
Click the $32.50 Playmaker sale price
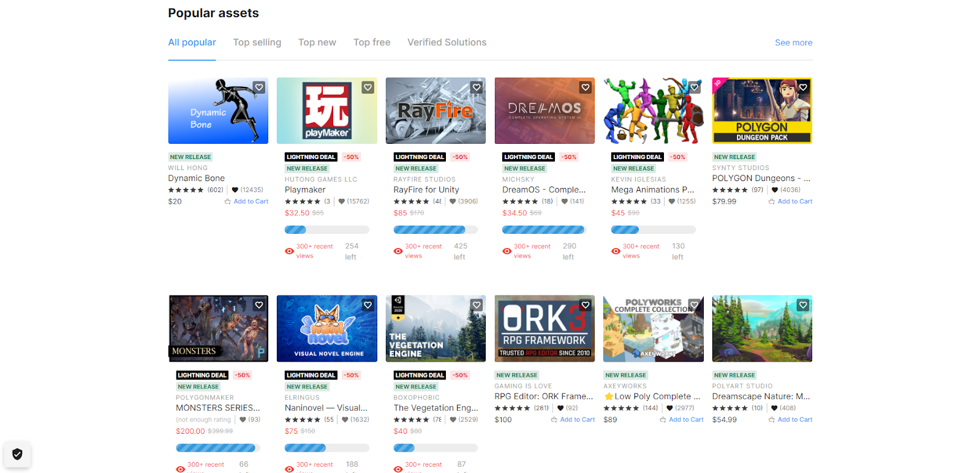coord(297,213)
